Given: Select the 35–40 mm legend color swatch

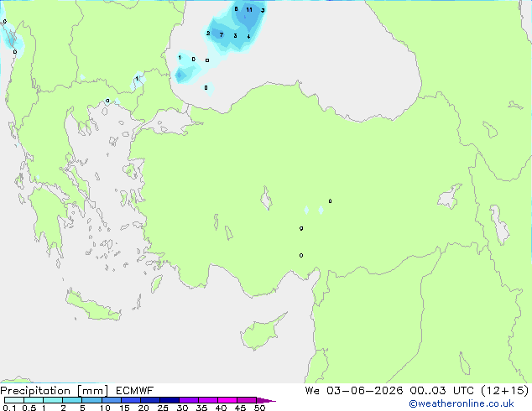Looking at the screenshot, I should pyautogui.click(x=208, y=400).
